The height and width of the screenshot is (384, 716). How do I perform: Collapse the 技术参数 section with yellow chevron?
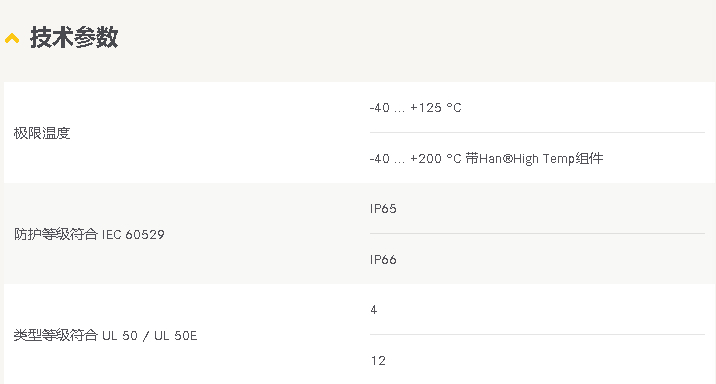pyautogui.click(x=12, y=38)
